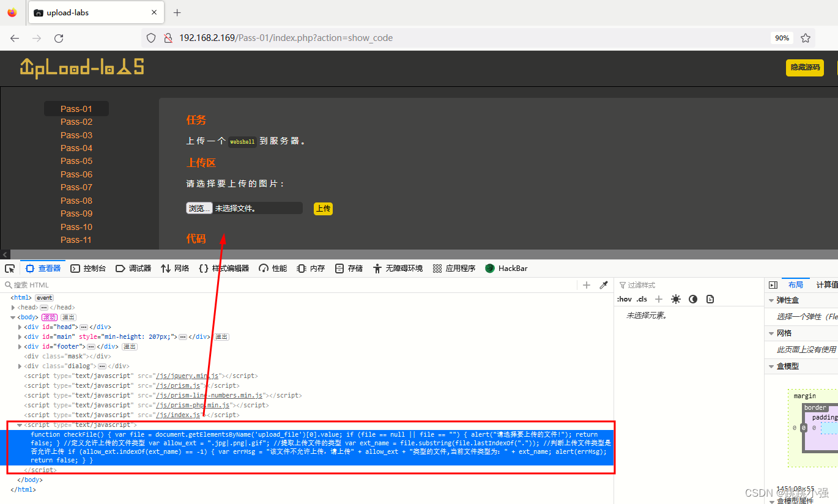Open Pass-05 in the sidebar
Image resolution: width=838 pixels, height=504 pixels.
pyautogui.click(x=76, y=161)
